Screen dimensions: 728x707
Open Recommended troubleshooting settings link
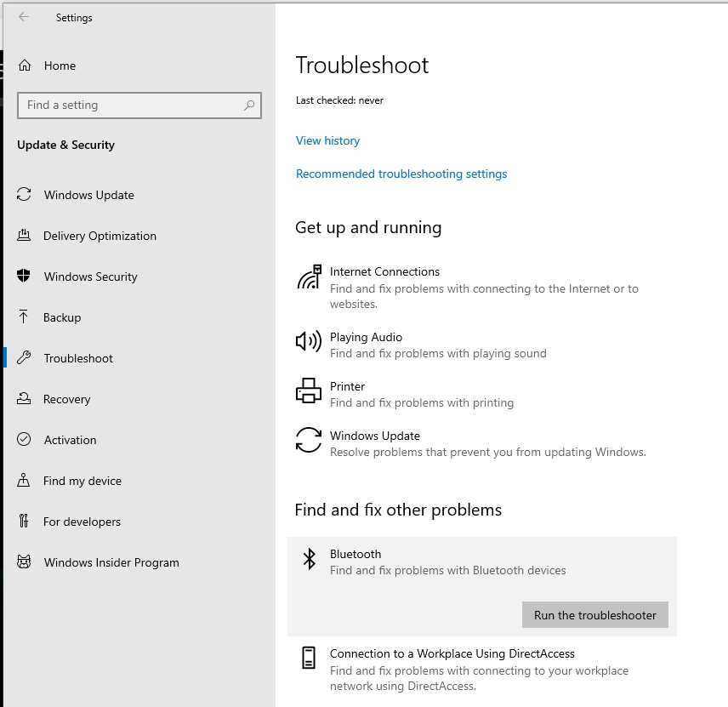[x=401, y=174]
